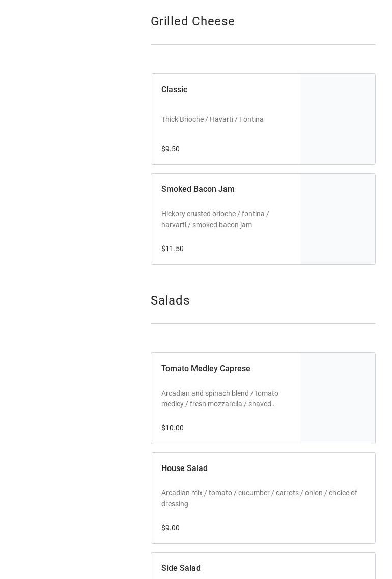Select the Smoked Bacon Jam sandwich

[x=198, y=189]
